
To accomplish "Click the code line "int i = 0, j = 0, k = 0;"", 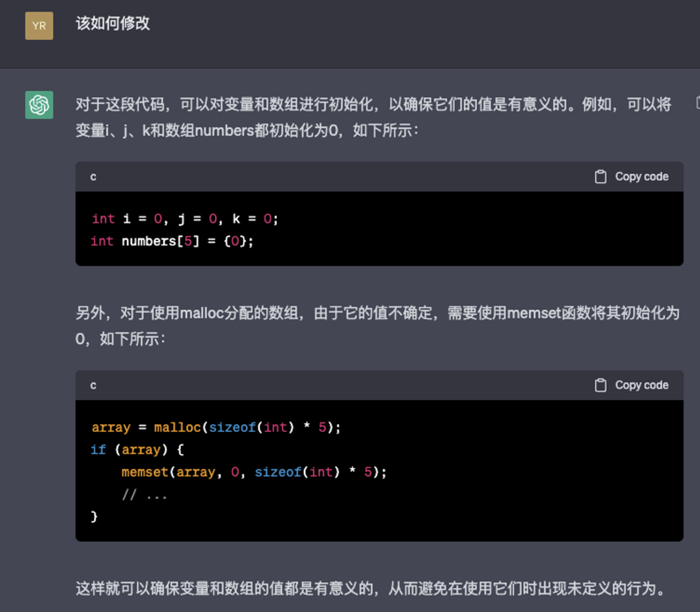I will [184, 219].
